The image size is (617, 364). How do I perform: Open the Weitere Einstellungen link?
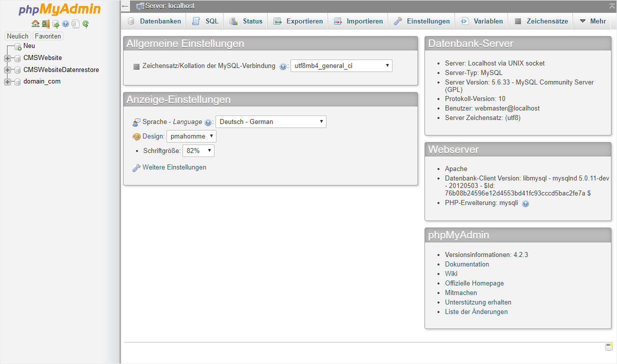pyautogui.click(x=174, y=167)
